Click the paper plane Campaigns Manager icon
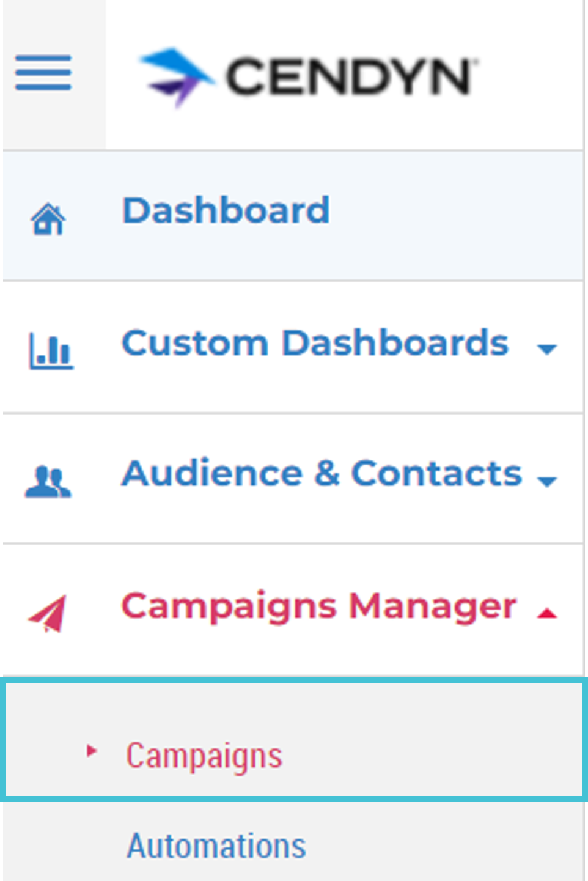588x881 pixels. click(48, 614)
